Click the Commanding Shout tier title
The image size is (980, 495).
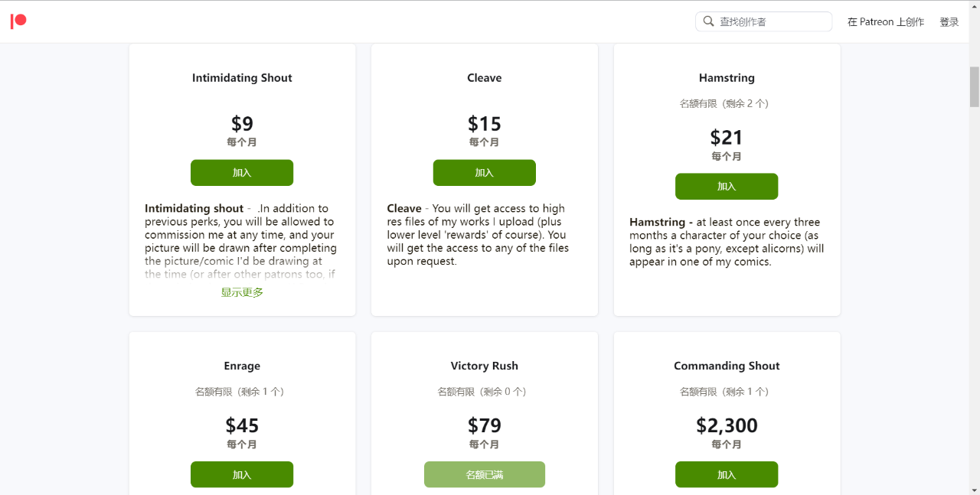point(726,366)
